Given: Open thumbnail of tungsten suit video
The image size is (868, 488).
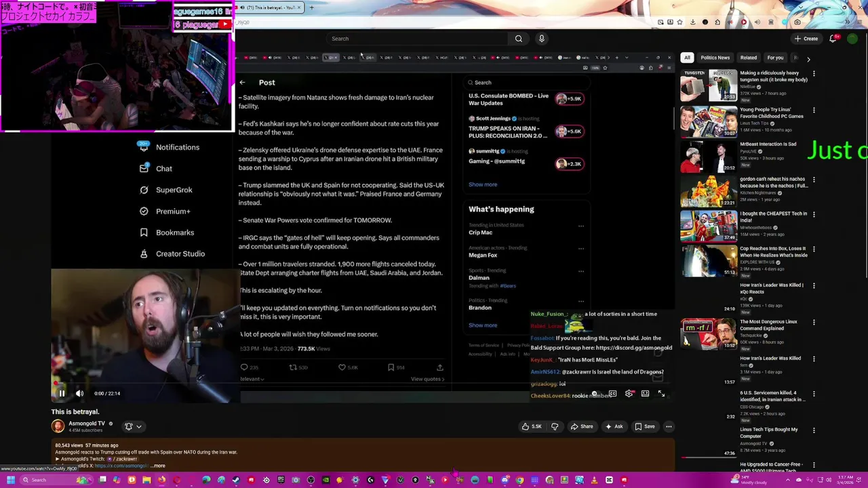Looking at the screenshot, I should point(709,85).
